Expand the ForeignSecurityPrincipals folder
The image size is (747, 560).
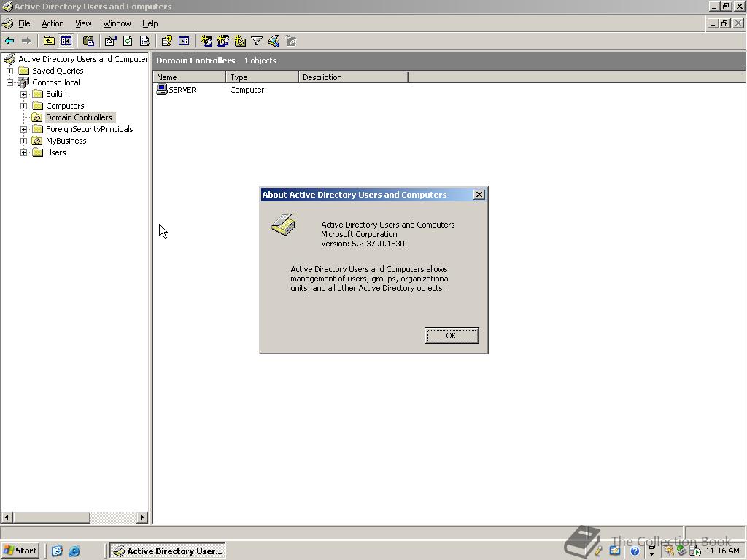point(23,129)
